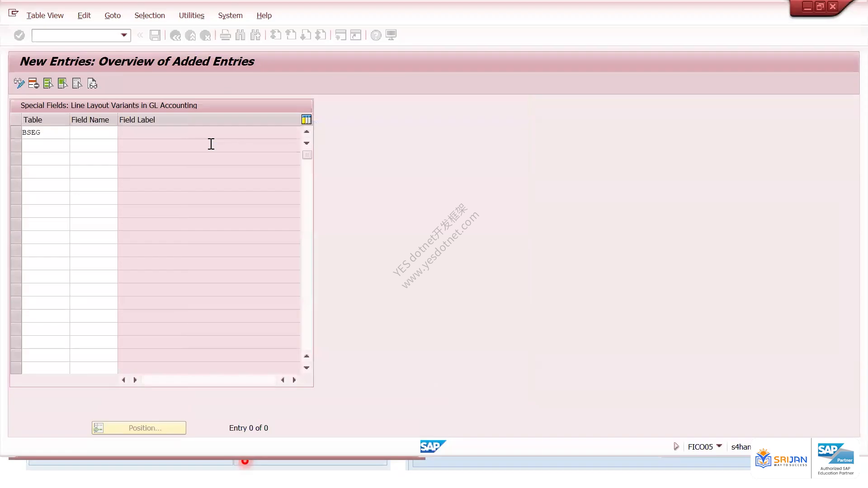Open the Table View menu
Viewport: 868px width, 488px height.
(x=45, y=15)
